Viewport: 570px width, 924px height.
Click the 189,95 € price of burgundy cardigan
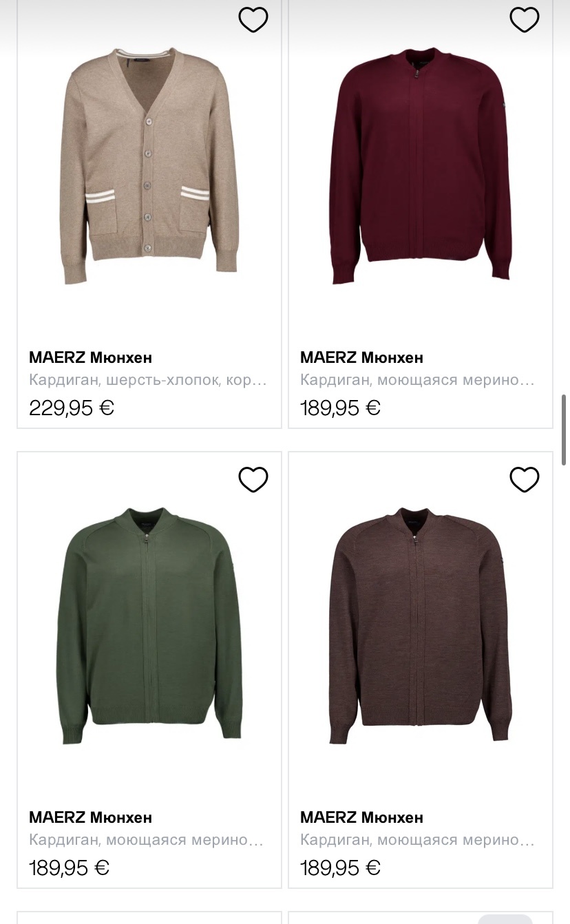click(x=340, y=408)
